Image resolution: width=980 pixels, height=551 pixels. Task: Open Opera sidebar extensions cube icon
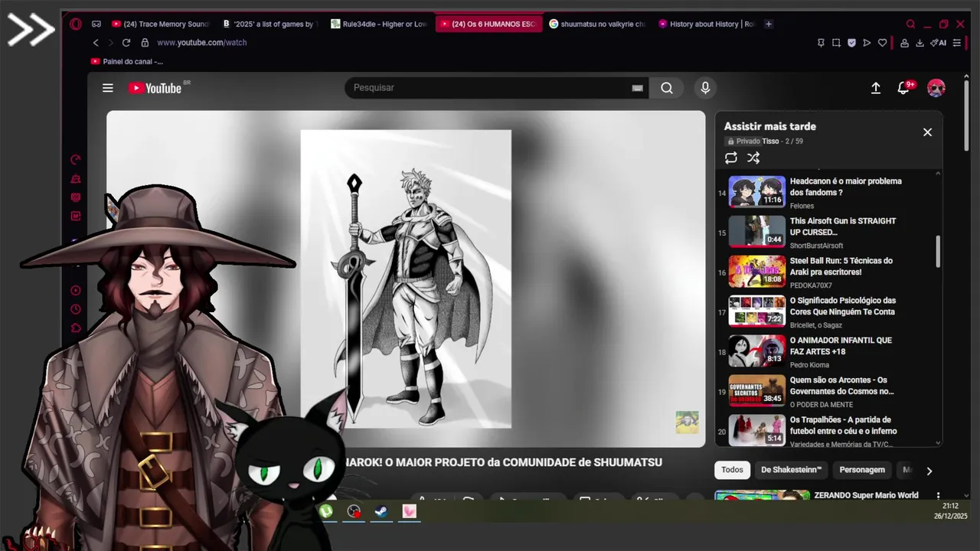(75, 328)
